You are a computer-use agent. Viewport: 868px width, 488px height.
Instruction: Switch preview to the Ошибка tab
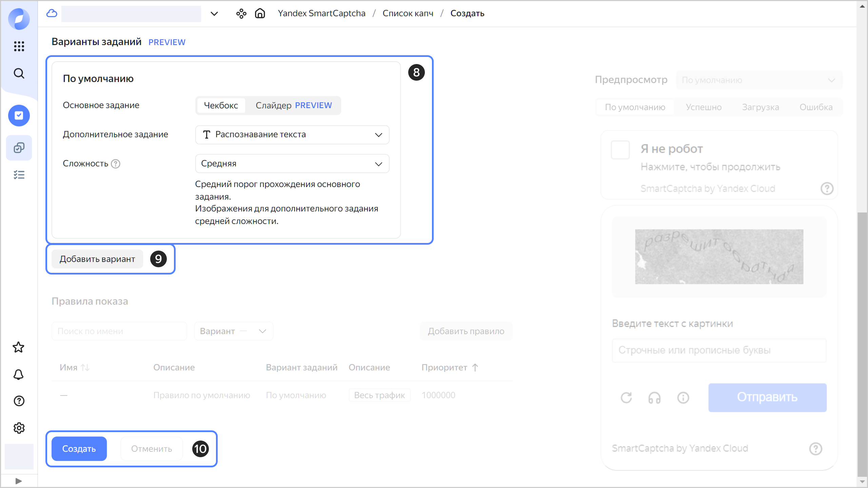[816, 107]
